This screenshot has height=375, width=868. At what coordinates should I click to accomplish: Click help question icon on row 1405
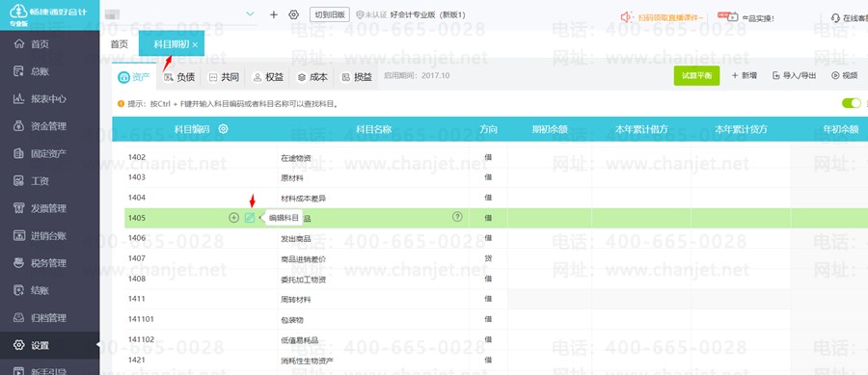click(x=457, y=217)
